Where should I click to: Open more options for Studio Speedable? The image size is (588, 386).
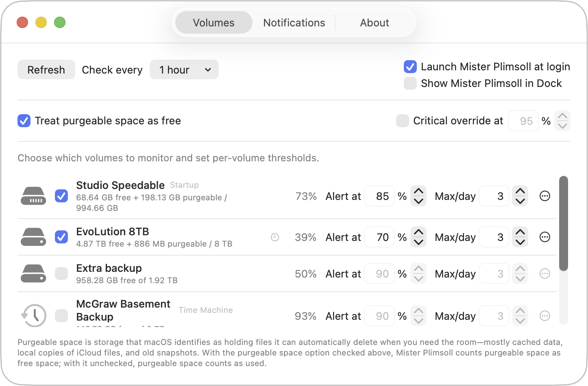click(x=545, y=196)
